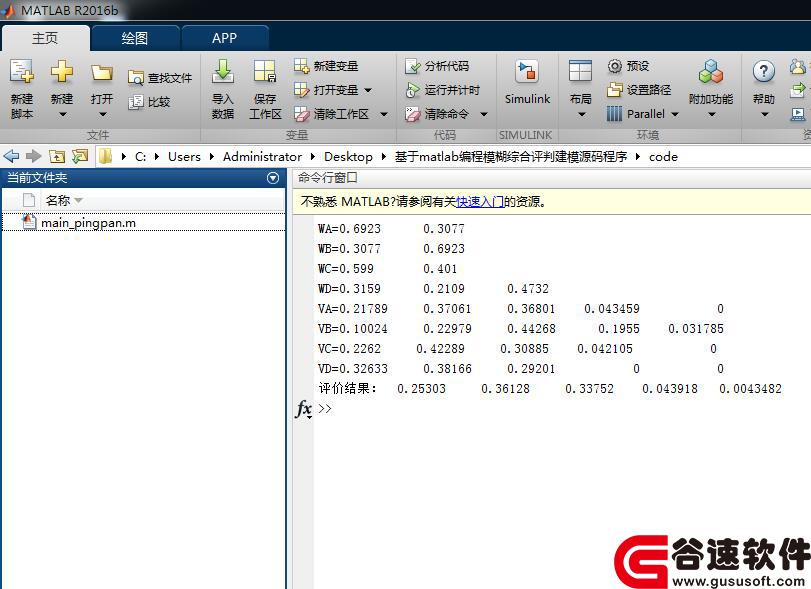The height and width of the screenshot is (589, 811).
Task: Click the Help (帮助) question mark icon
Action: (763, 71)
